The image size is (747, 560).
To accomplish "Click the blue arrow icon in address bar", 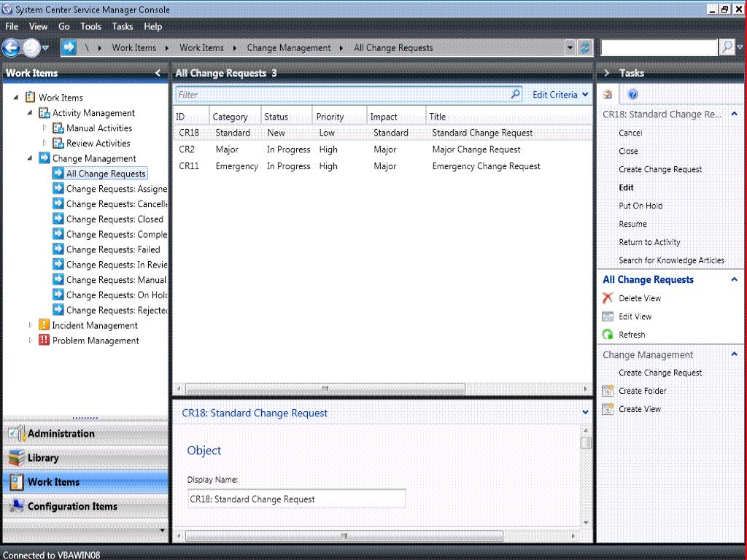I will 69,47.
